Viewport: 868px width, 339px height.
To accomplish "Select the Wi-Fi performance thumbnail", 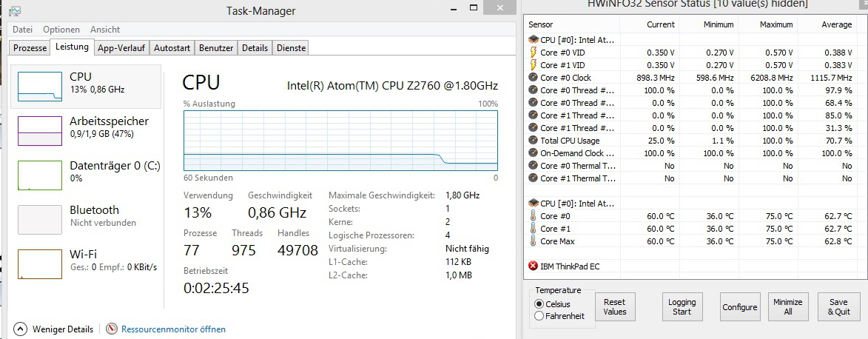I will coord(40,264).
